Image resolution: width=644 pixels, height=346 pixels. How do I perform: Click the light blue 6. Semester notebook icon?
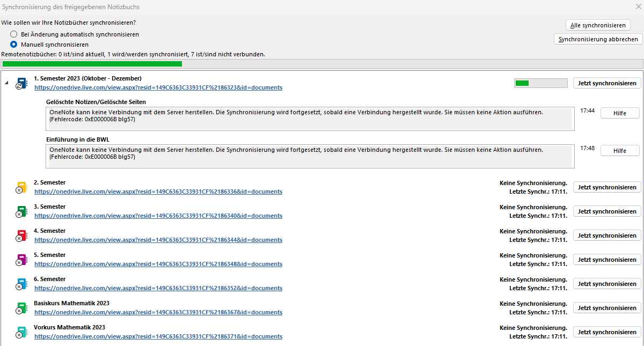click(x=21, y=284)
